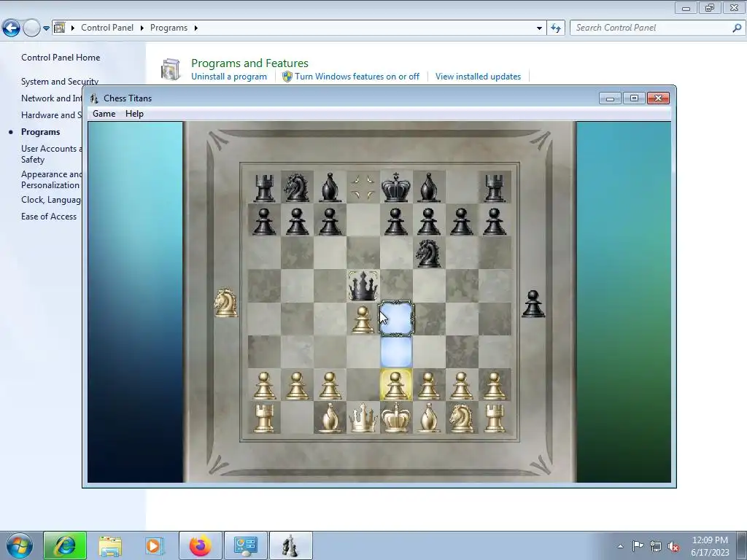The image size is (747, 560).
Task: Open the Windows Start menu
Action: tap(19, 545)
